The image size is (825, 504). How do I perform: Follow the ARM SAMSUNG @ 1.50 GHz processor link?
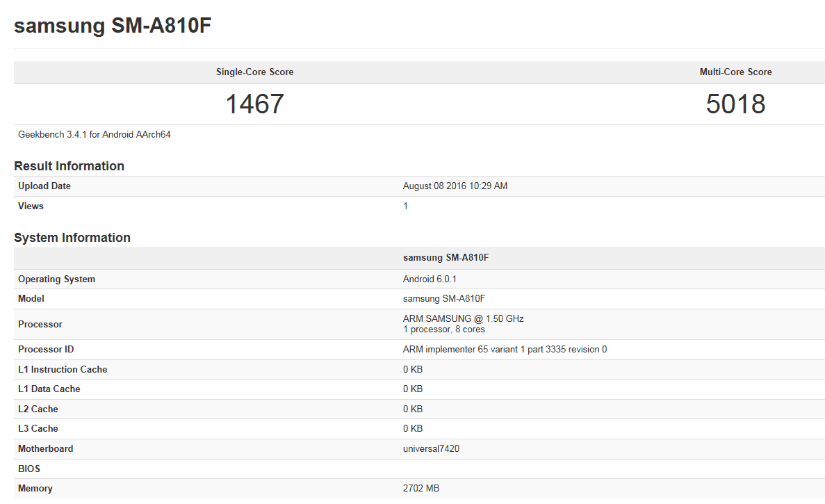click(463, 318)
